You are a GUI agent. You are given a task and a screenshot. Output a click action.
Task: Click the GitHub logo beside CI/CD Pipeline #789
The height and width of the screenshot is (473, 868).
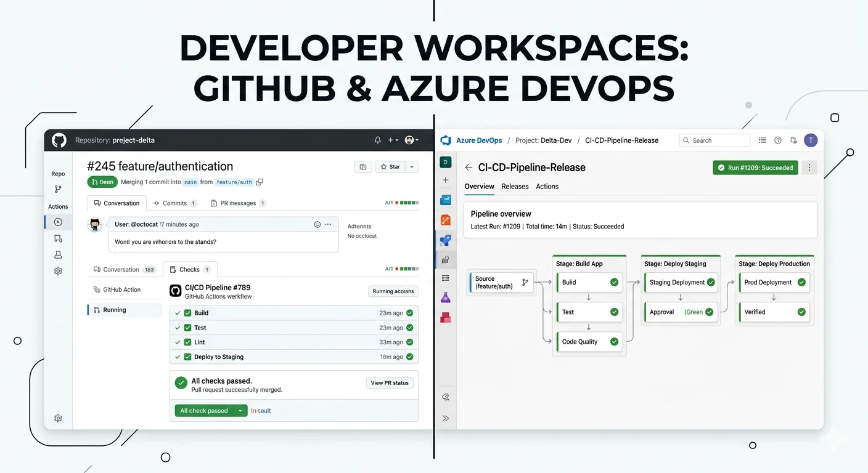175,291
